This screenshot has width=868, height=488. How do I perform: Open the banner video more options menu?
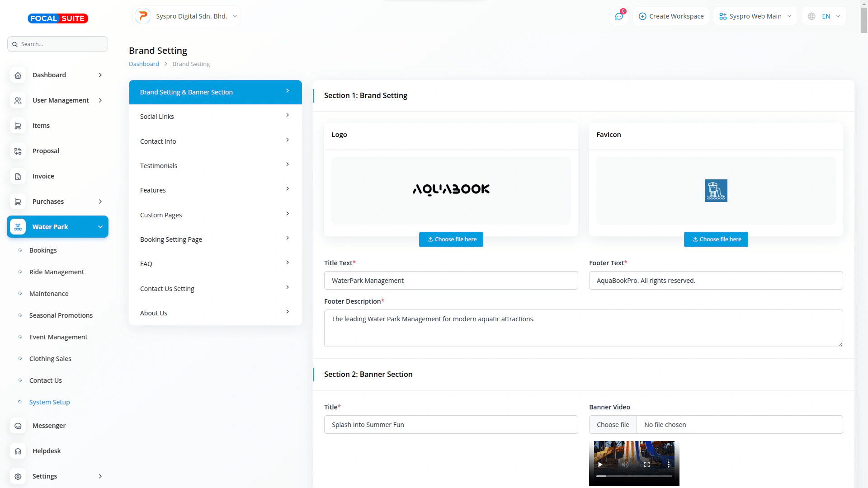[x=669, y=464]
